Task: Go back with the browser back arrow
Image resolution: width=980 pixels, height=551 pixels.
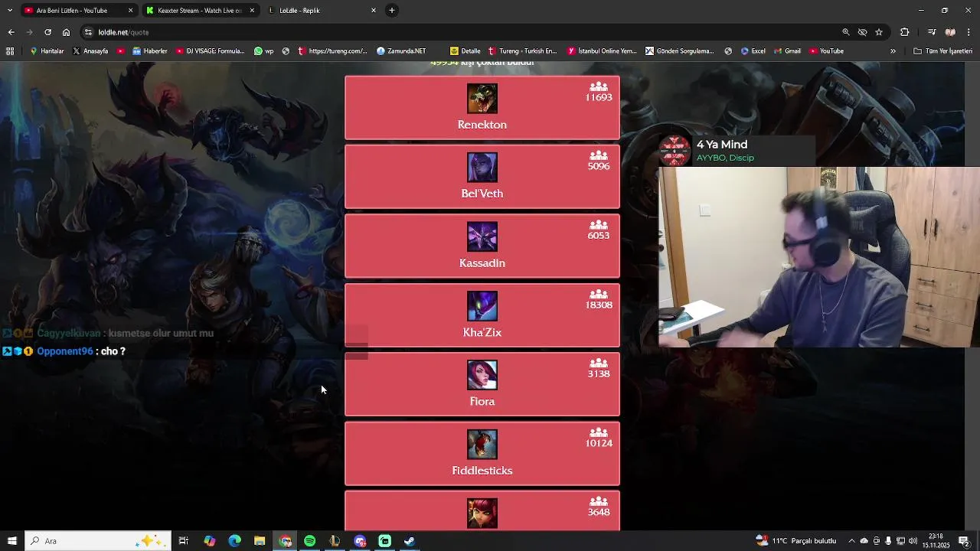Action: 11,32
